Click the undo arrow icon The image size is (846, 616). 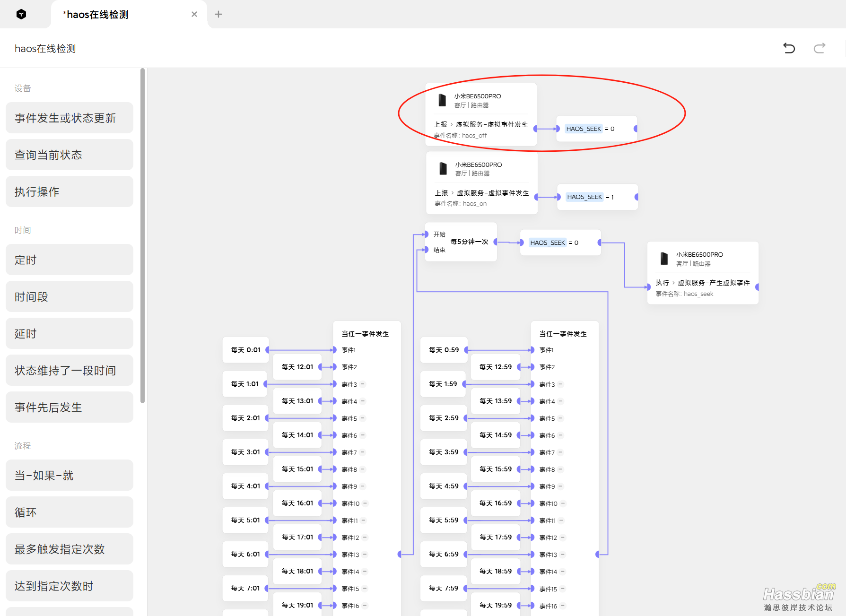[x=789, y=48]
